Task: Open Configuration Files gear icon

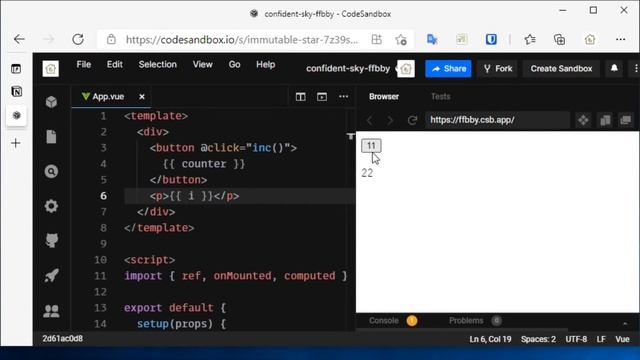Action: [51, 206]
